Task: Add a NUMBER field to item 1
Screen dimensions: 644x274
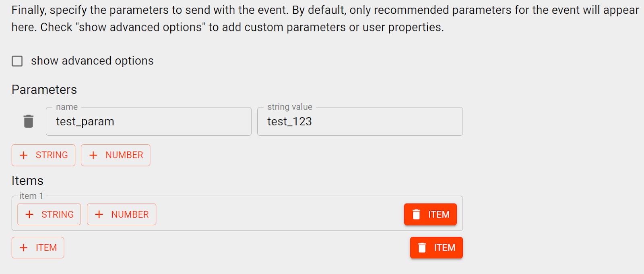Action: [122, 214]
